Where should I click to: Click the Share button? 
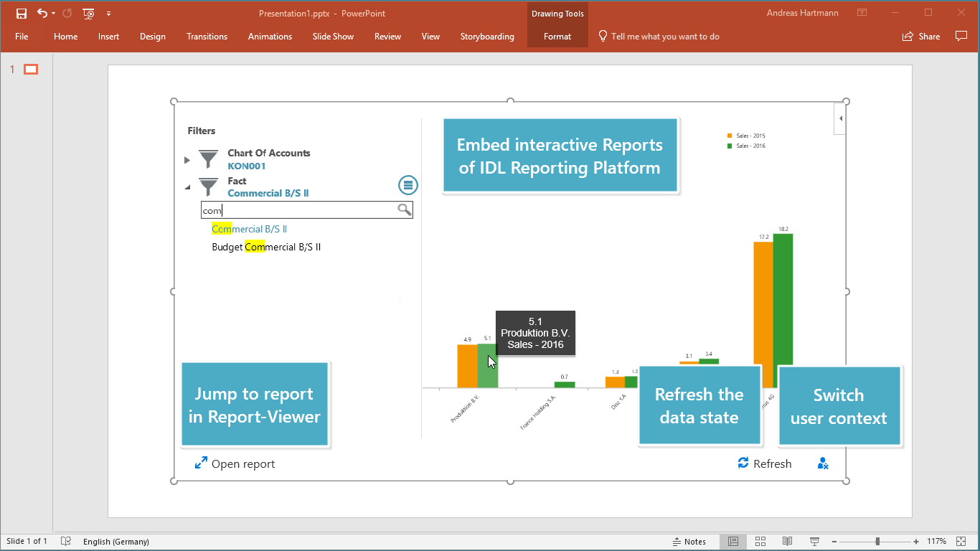click(920, 37)
